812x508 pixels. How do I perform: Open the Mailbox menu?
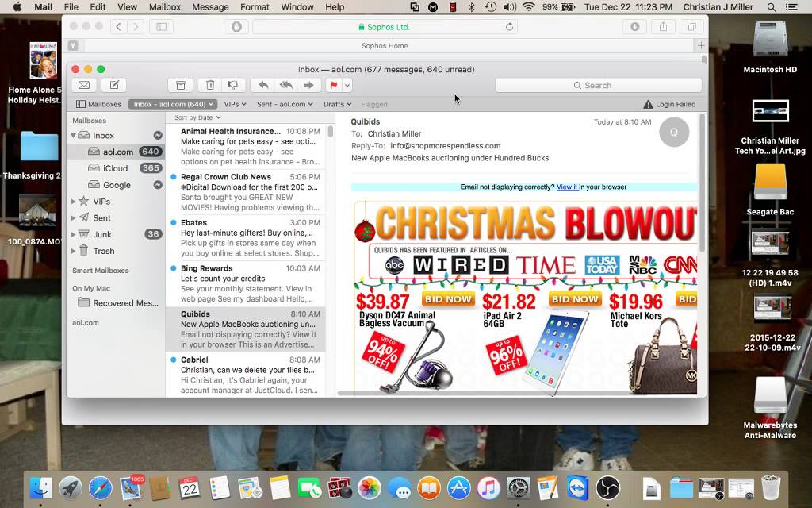[x=165, y=6]
